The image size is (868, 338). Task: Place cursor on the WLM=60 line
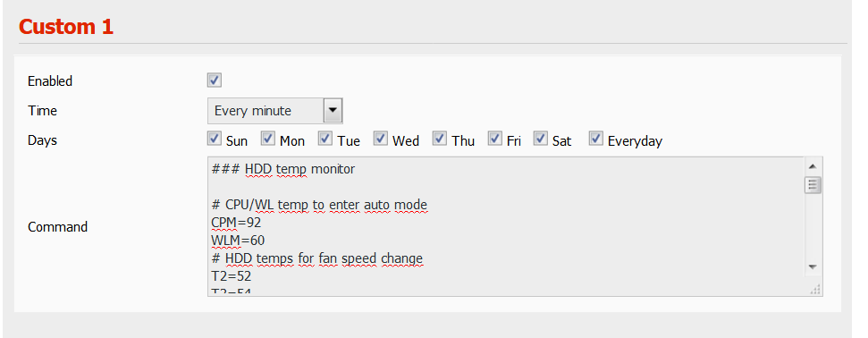(x=238, y=241)
